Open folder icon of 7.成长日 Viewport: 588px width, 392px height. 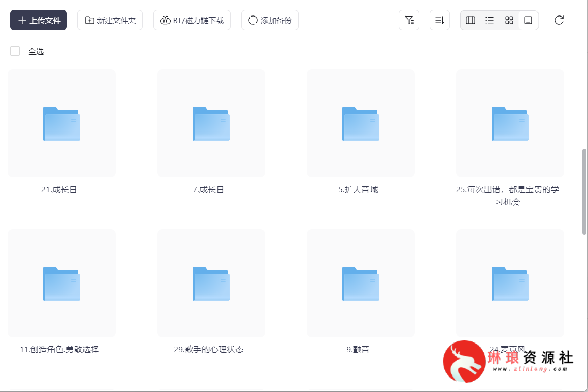(x=211, y=124)
